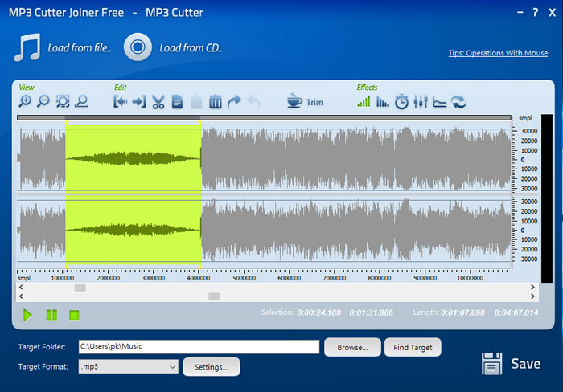Open Tips: Operations With Mouse link
This screenshot has height=392, width=563.
[498, 54]
